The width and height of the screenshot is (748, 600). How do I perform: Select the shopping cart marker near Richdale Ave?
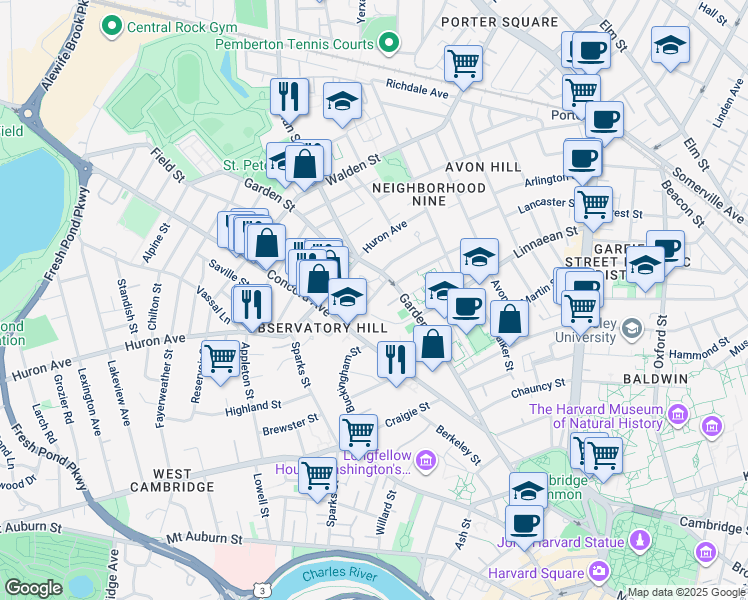(463, 66)
